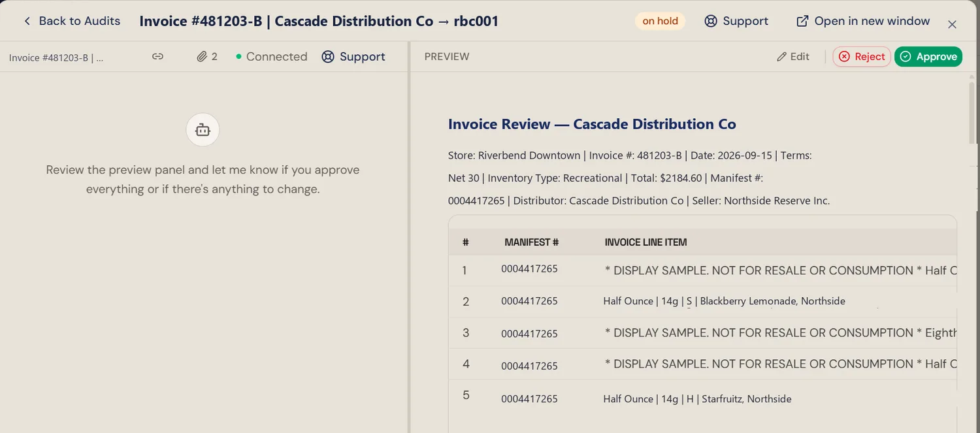Go back to Audits

pos(71,21)
